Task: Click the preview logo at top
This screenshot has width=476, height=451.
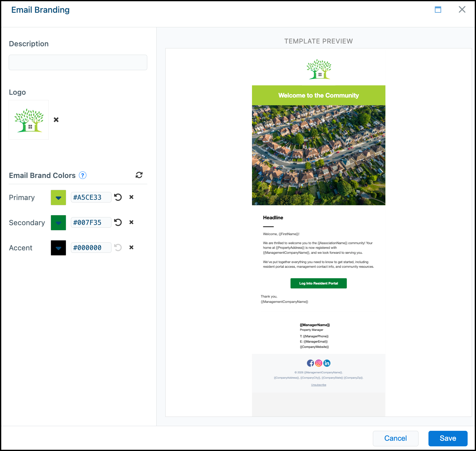Action: click(x=319, y=69)
